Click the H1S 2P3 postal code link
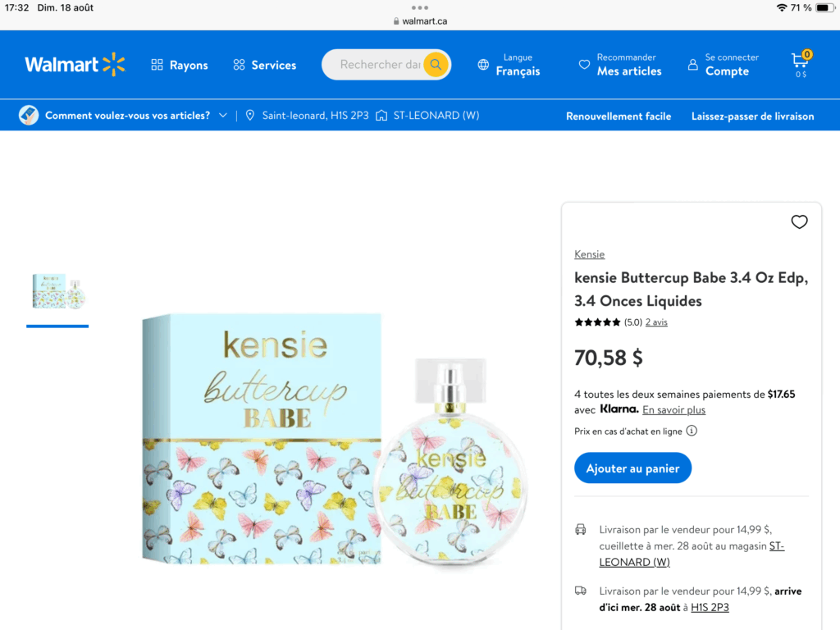This screenshot has height=630, width=840. (x=710, y=608)
